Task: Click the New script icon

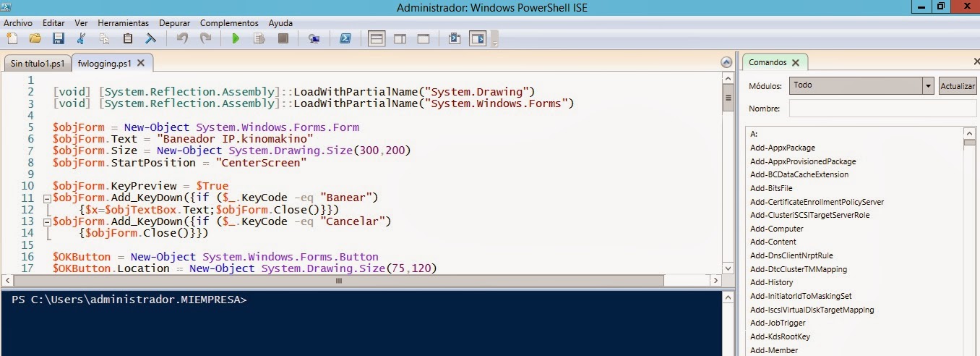Action: [x=12, y=38]
